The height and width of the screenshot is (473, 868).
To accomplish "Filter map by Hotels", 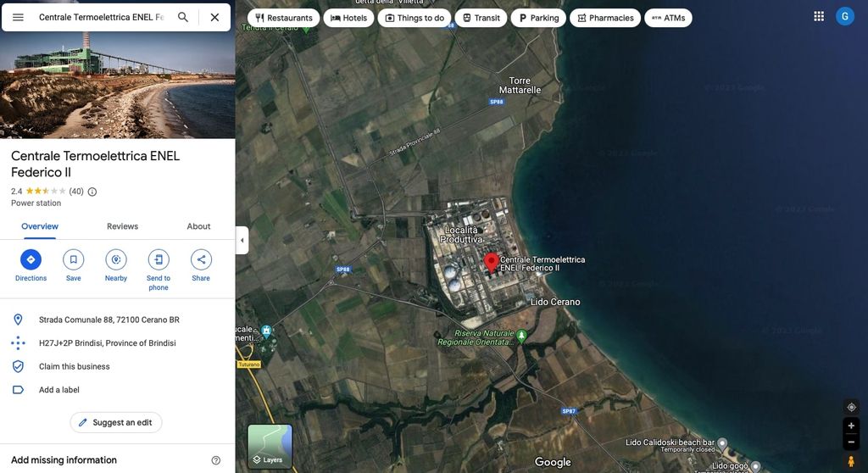I will pos(348,18).
